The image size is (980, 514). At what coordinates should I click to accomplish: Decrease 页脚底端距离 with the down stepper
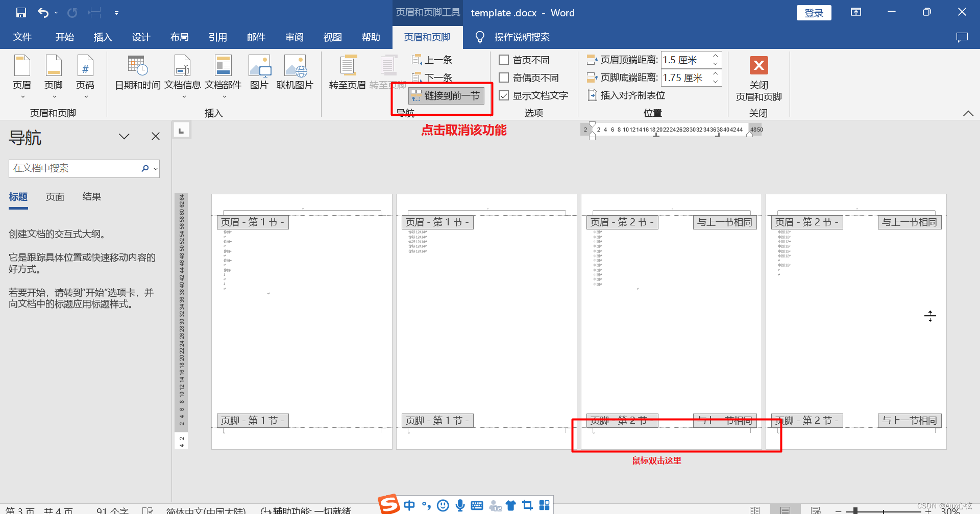[716, 82]
